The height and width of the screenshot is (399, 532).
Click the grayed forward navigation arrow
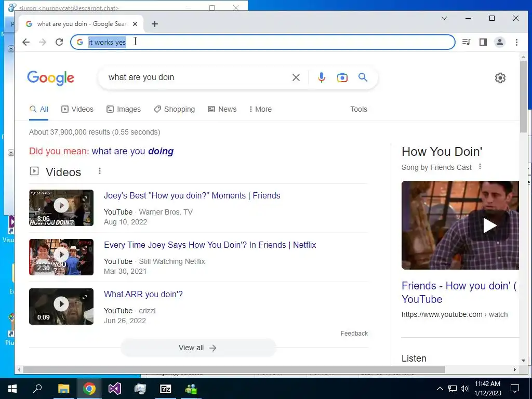pyautogui.click(x=43, y=42)
